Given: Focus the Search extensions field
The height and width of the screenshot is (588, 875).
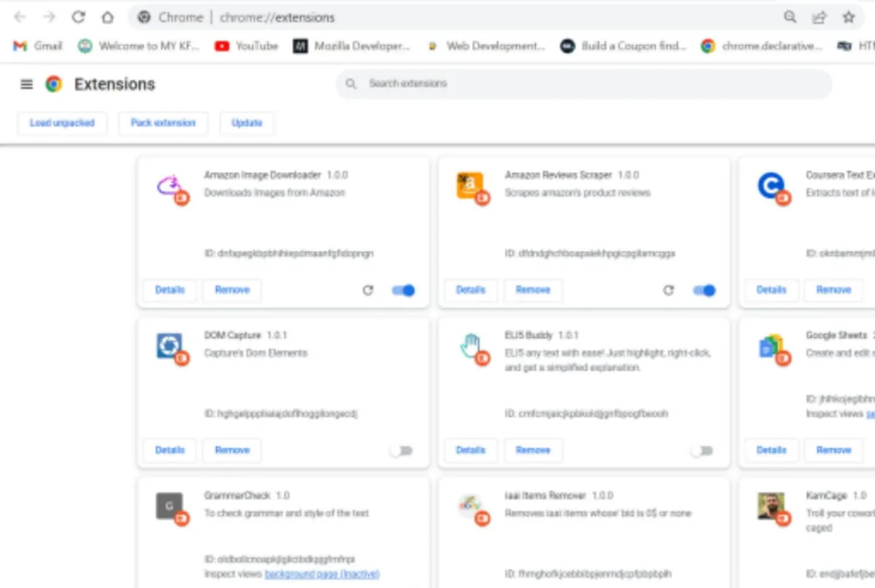Looking at the screenshot, I should pyautogui.click(x=584, y=84).
